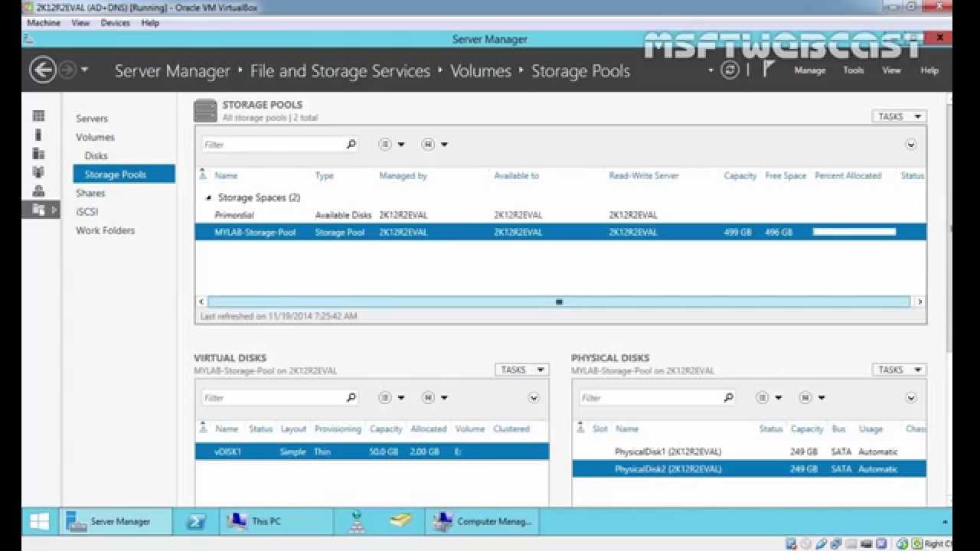
Task: Select PhysicalDisk1 (2K12R2EVAL) row
Action: 750,452
